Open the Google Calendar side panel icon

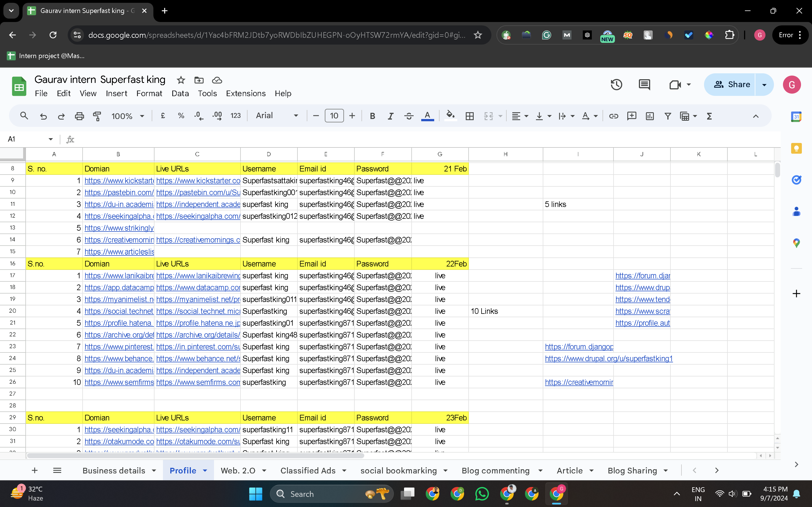(x=796, y=117)
